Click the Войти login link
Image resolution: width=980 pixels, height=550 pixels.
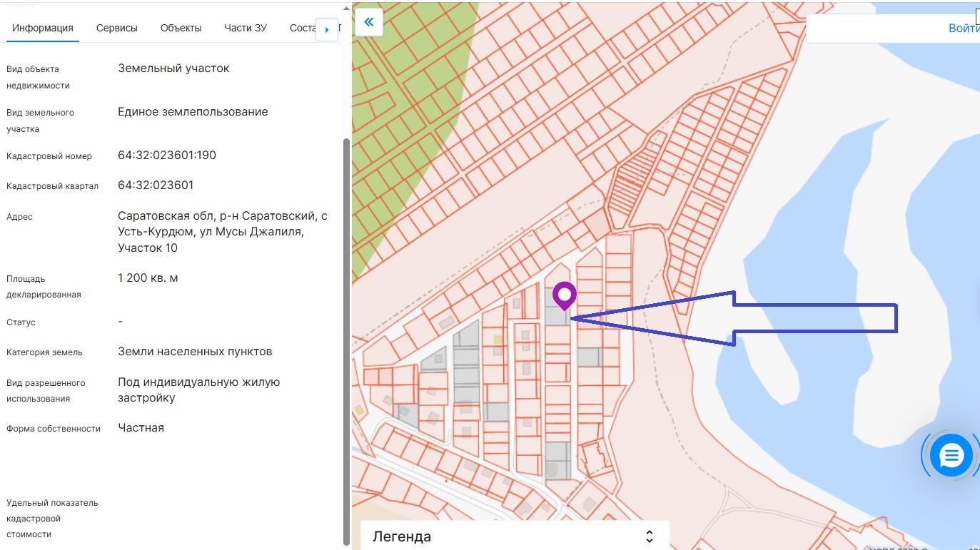point(963,29)
